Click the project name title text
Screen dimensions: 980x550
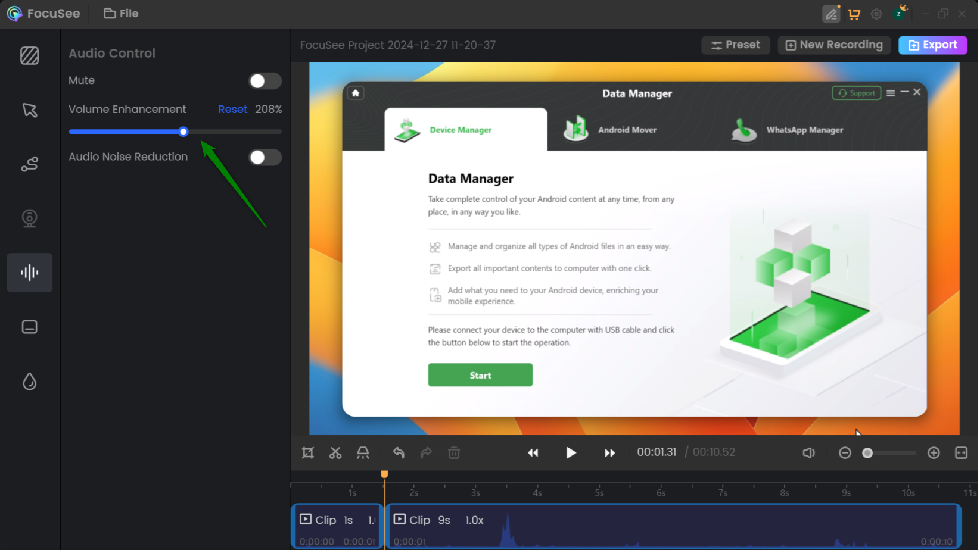pos(398,45)
